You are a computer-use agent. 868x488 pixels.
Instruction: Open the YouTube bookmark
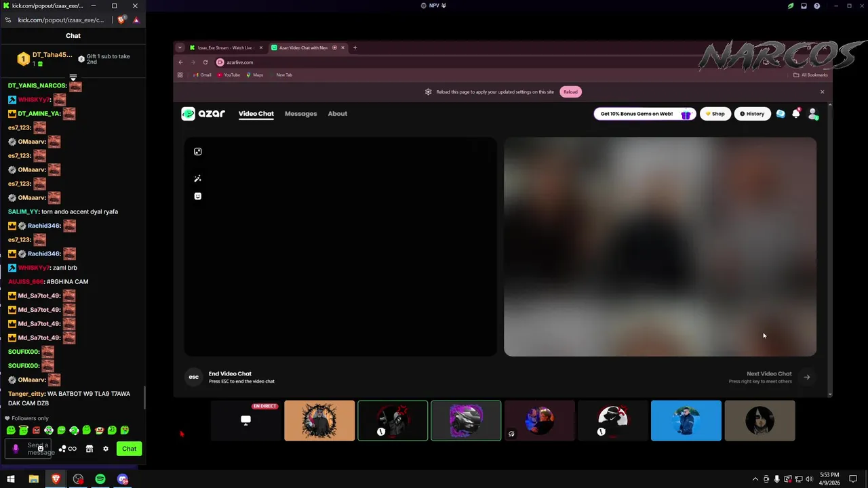click(229, 75)
